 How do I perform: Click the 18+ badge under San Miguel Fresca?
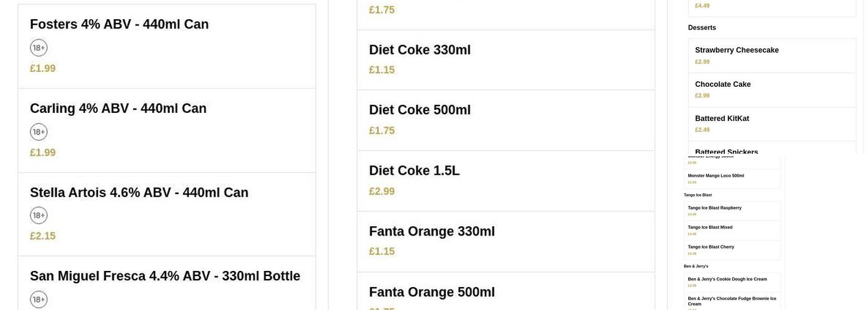[x=38, y=299]
